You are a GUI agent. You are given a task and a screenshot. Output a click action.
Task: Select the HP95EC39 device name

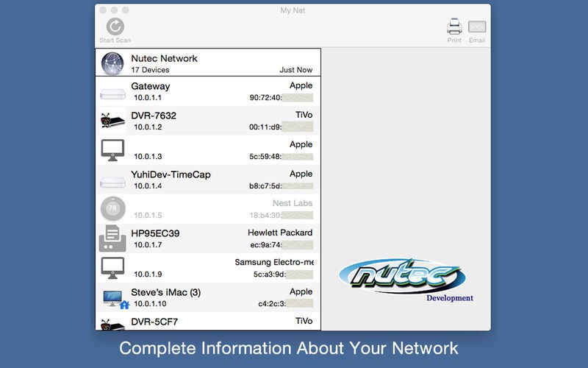coord(155,233)
